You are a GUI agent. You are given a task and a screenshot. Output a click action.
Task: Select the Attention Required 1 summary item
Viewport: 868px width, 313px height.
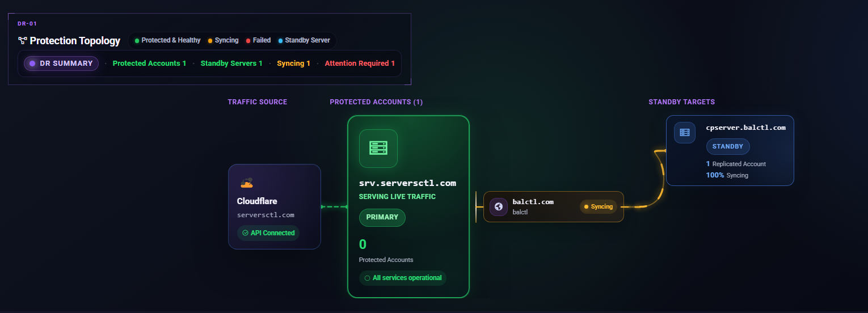click(360, 64)
